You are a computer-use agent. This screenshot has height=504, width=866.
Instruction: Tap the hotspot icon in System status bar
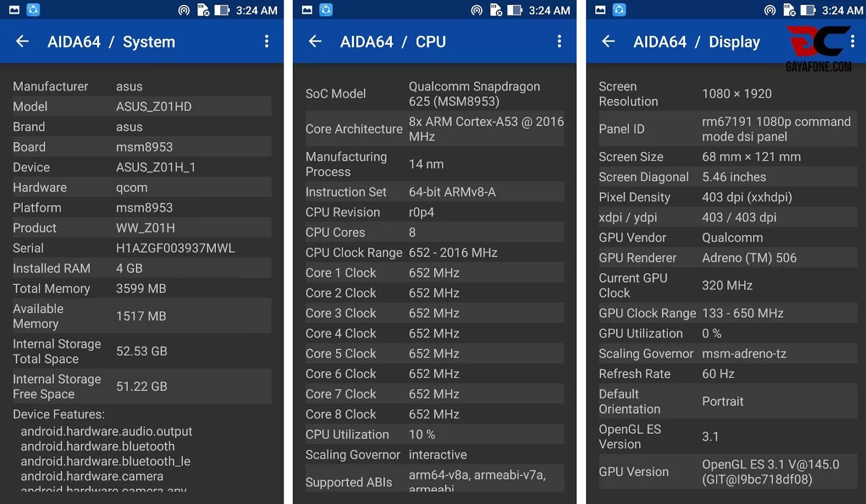(184, 10)
